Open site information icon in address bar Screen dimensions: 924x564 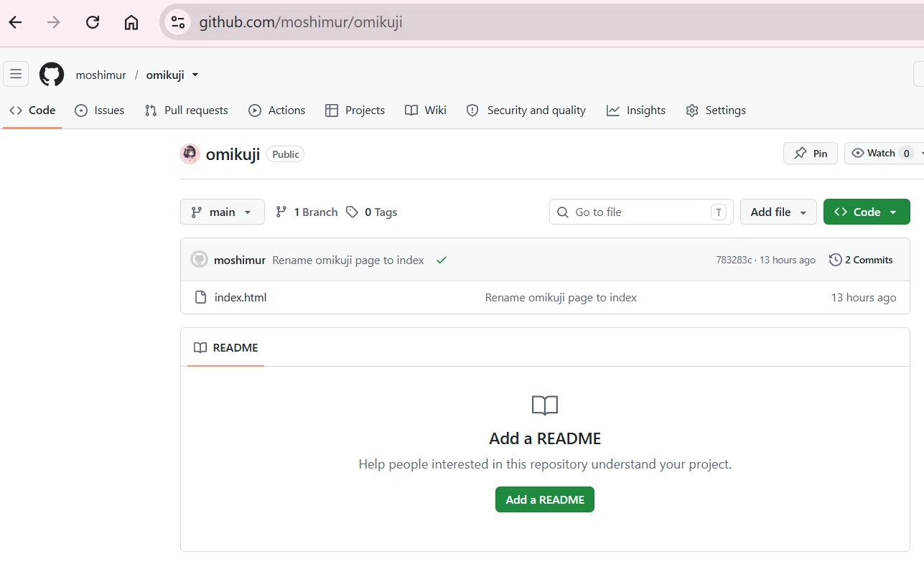pos(177,22)
